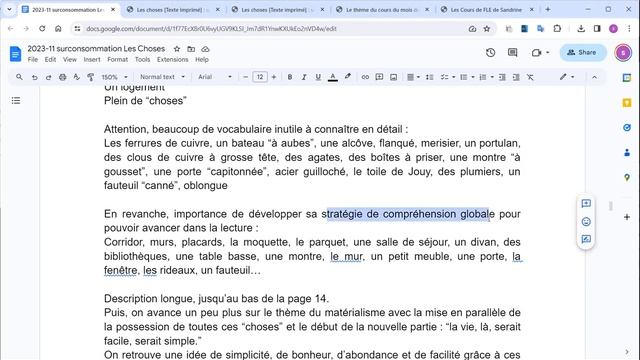
Task: Open the Format menu
Action: click(118, 60)
